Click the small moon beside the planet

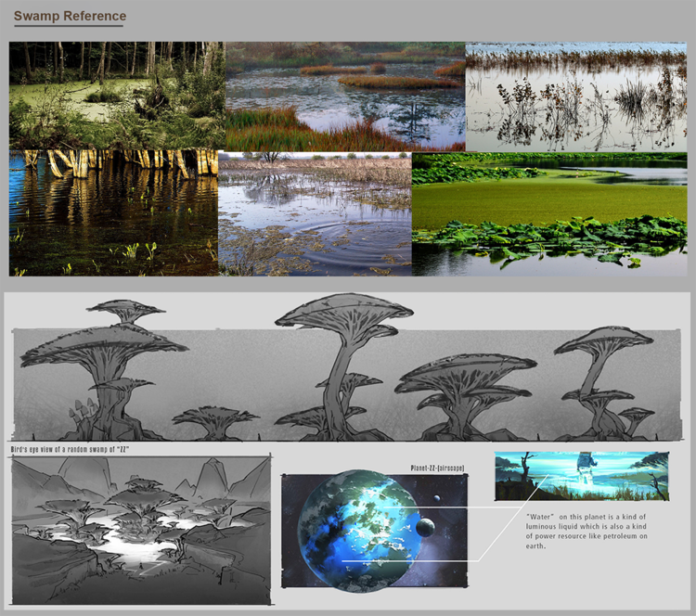[x=424, y=528]
